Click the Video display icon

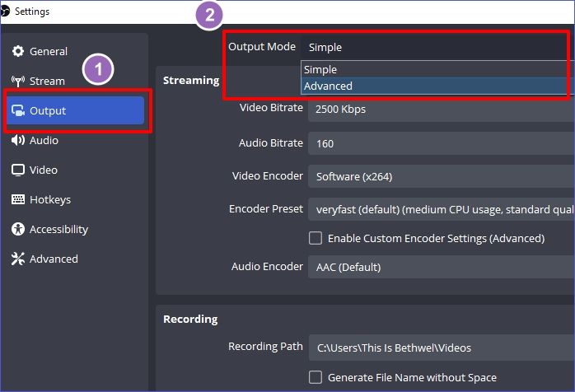(x=17, y=170)
